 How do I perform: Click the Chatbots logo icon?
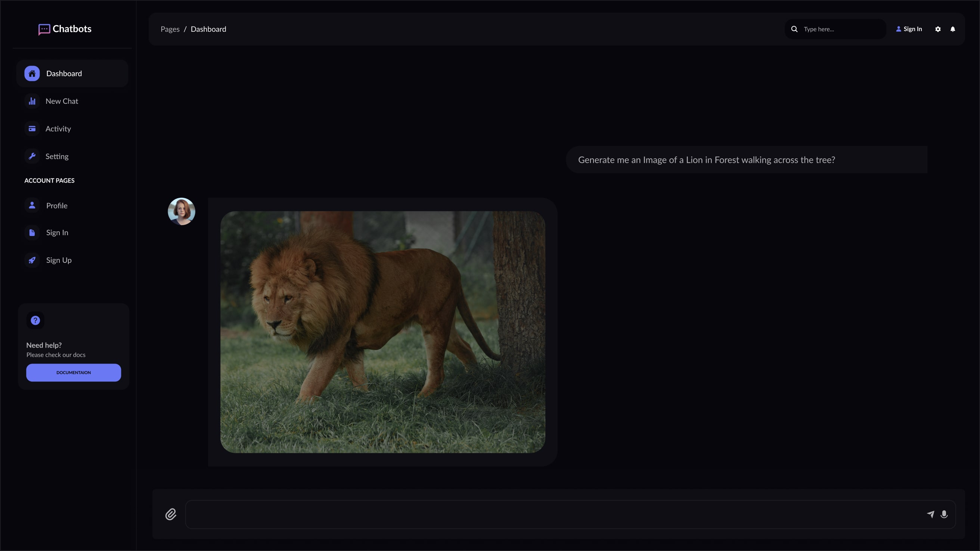pos(44,29)
